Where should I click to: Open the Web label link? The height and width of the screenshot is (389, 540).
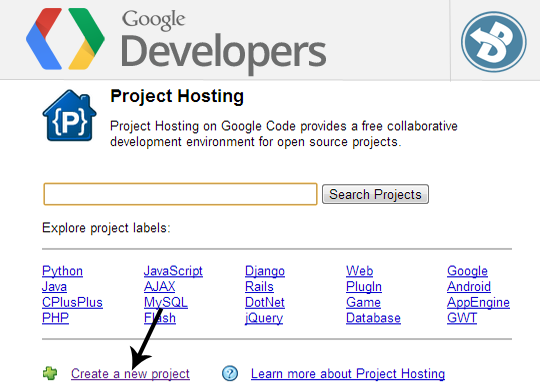coord(360,271)
